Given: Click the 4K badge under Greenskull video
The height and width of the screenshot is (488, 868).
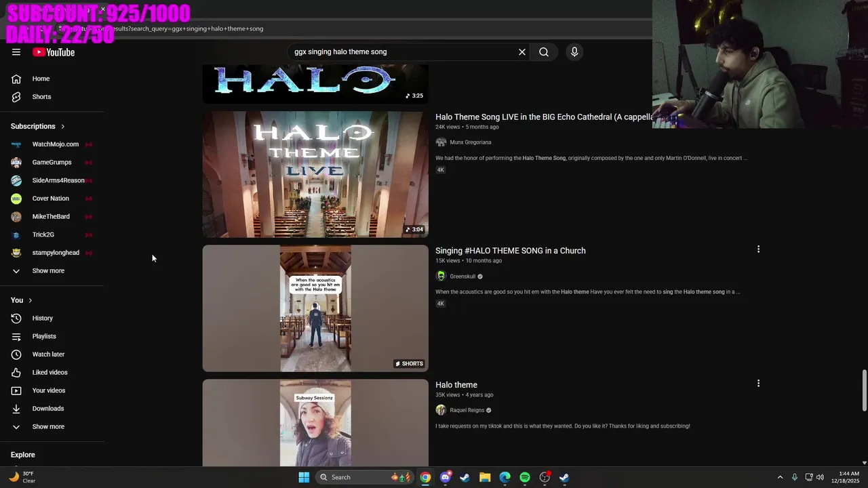Looking at the screenshot, I should [x=440, y=304].
